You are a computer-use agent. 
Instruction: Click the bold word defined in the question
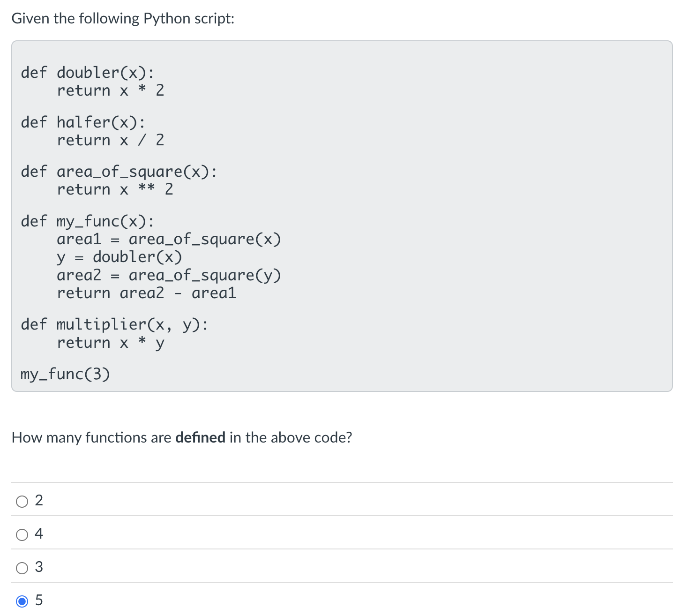(x=200, y=437)
